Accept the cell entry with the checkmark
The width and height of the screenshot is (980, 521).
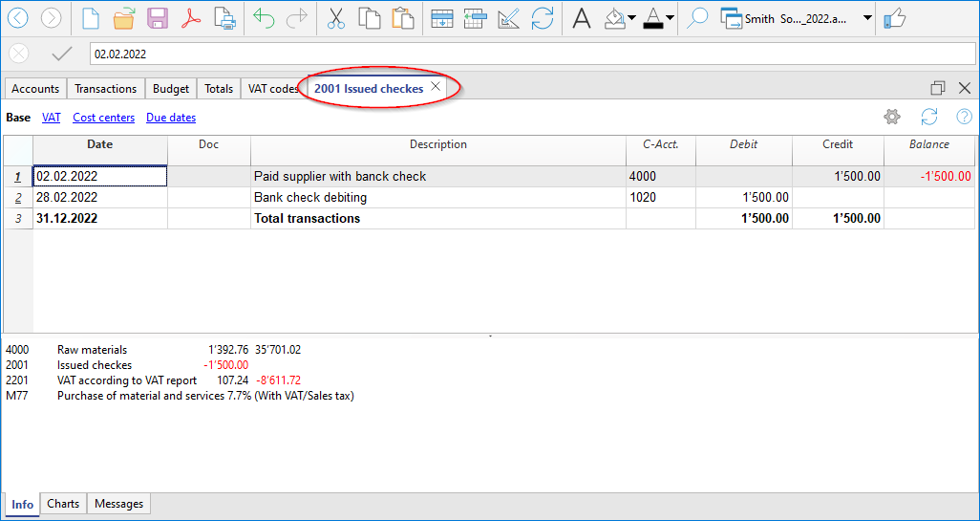pyautogui.click(x=62, y=54)
